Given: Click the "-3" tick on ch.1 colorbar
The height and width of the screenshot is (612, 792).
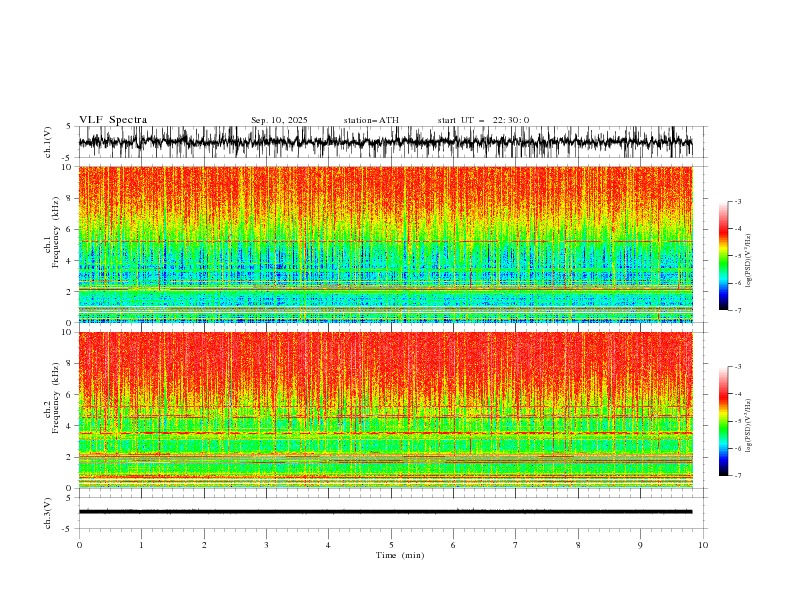Looking at the screenshot, I should (x=738, y=201).
